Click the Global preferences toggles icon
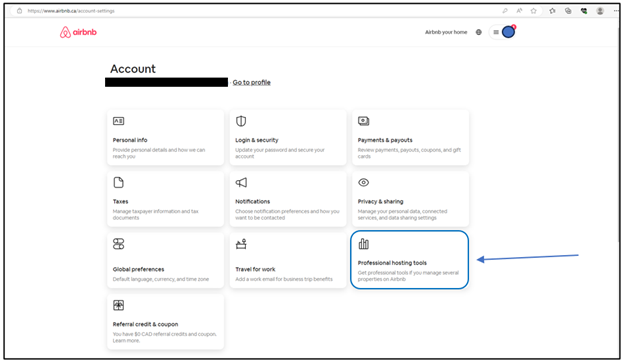 pos(119,244)
